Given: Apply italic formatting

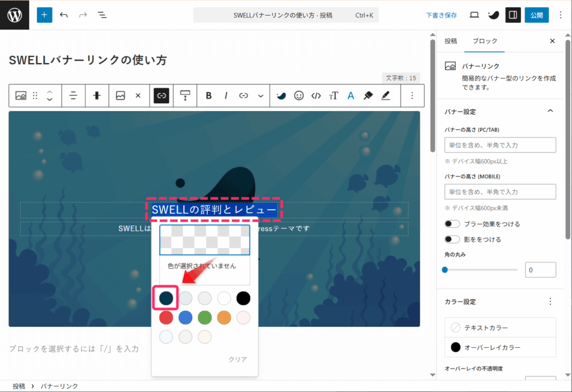Looking at the screenshot, I should coord(226,95).
